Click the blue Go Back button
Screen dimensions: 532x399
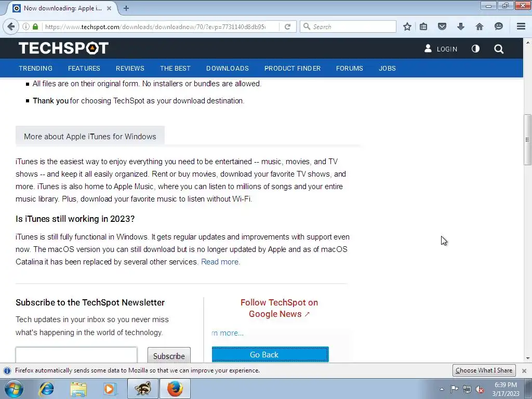[270, 354]
